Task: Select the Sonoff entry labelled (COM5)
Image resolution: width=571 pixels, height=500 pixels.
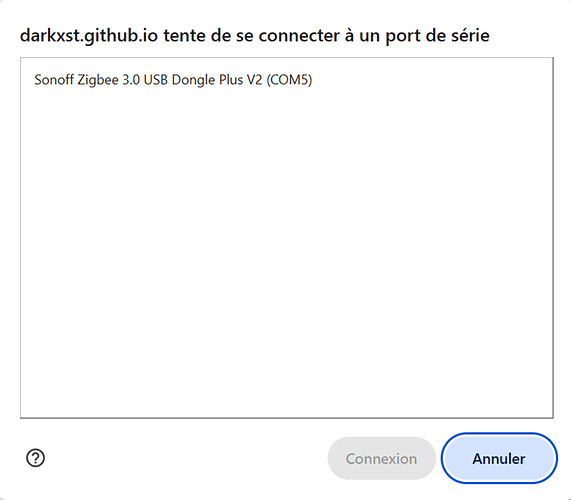Action: (x=287, y=80)
